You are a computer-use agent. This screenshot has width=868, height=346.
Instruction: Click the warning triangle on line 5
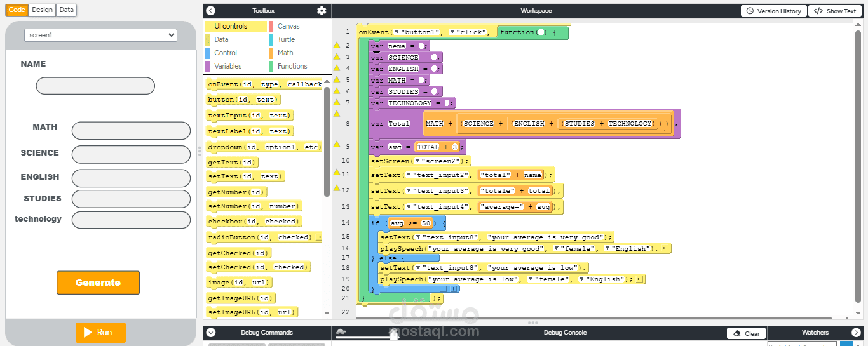(x=337, y=79)
